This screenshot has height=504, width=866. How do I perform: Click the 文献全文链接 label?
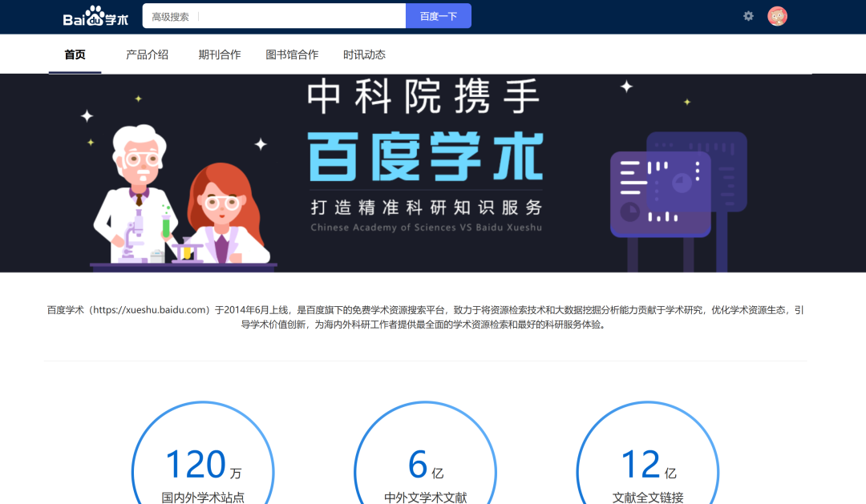(x=648, y=498)
